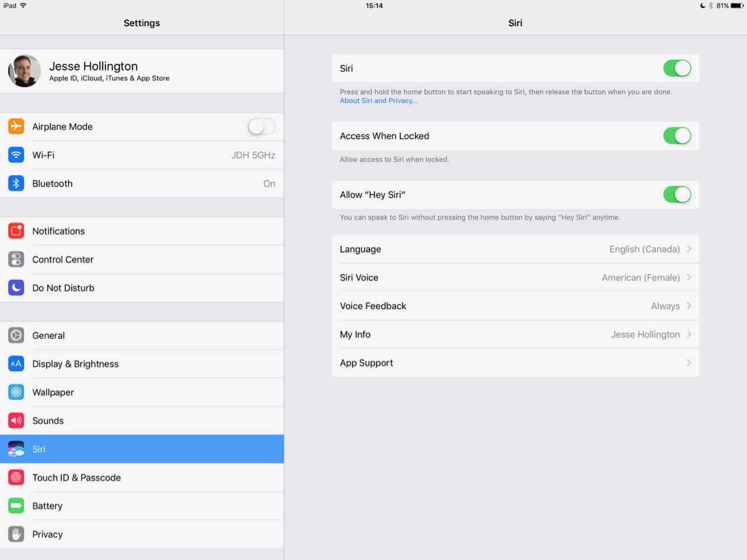Open Language chevron for English (Canada)
The height and width of the screenshot is (560, 747).
[689, 249]
